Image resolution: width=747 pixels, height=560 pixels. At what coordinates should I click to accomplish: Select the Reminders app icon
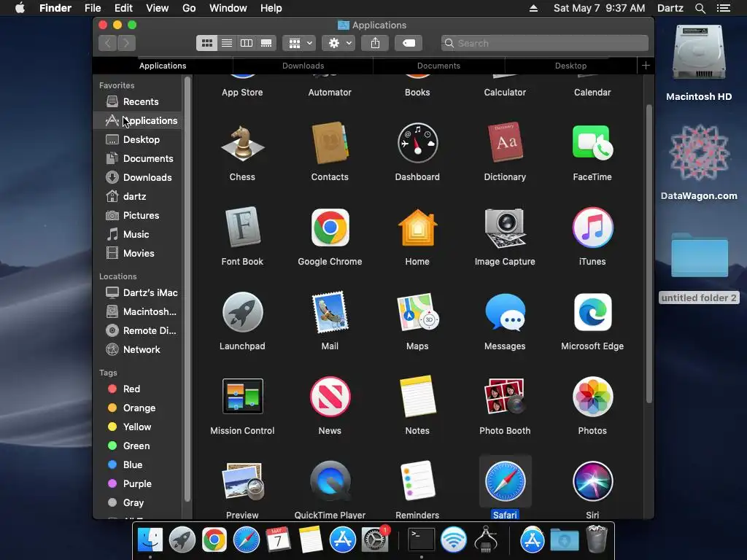click(x=417, y=481)
